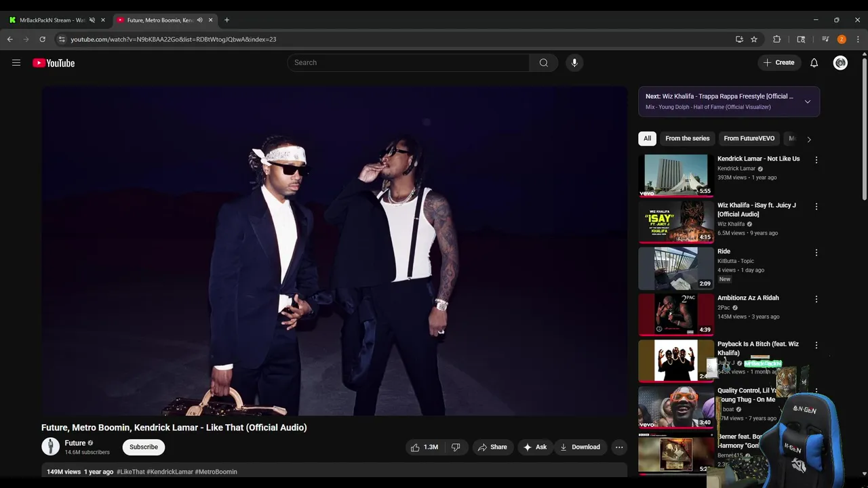Screen dimensions: 868x488
Task: Click #LikeThat hashtag link
Action: point(131,472)
